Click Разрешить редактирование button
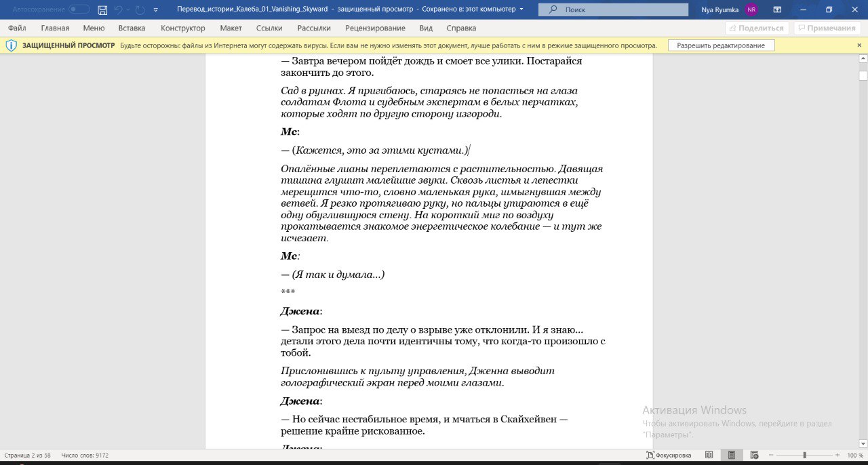The width and height of the screenshot is (868, 465). 721,45
